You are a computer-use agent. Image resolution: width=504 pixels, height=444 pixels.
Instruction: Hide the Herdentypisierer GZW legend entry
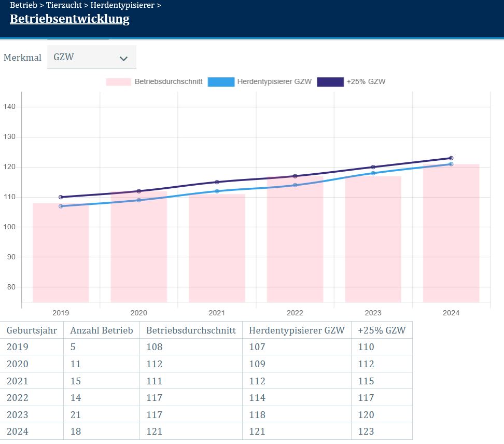point(260,82)
